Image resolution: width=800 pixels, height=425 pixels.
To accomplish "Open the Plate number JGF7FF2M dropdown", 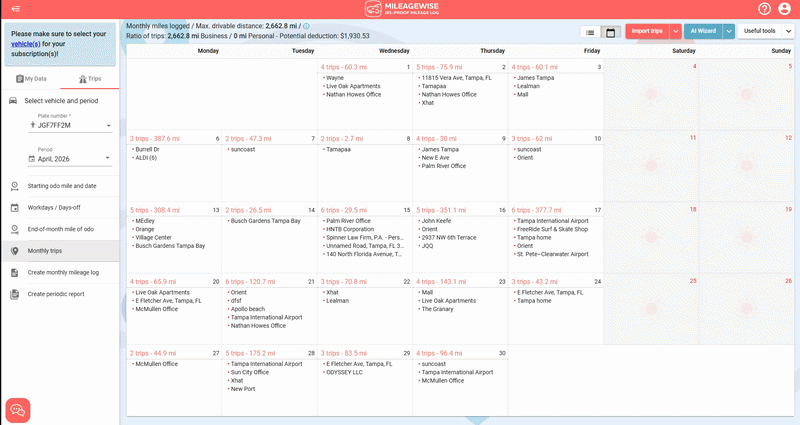I will tap(70, 126).
